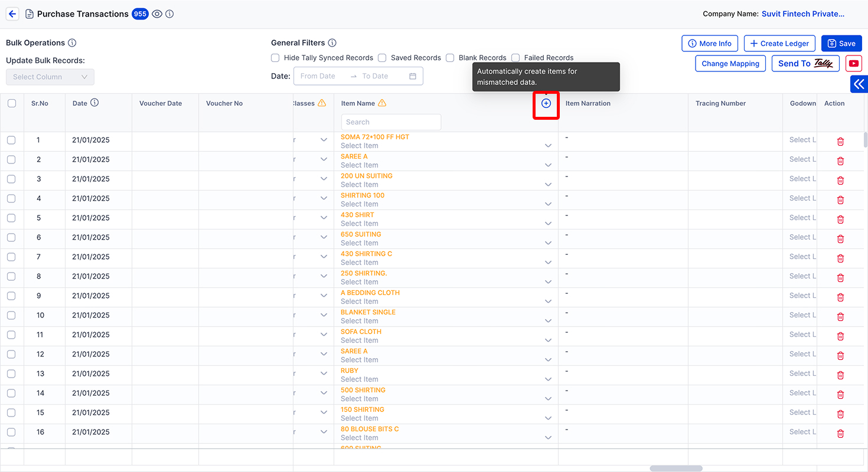868x472 pixels.
Task: Click the Voucher No column header
Action: pos(224,103)
